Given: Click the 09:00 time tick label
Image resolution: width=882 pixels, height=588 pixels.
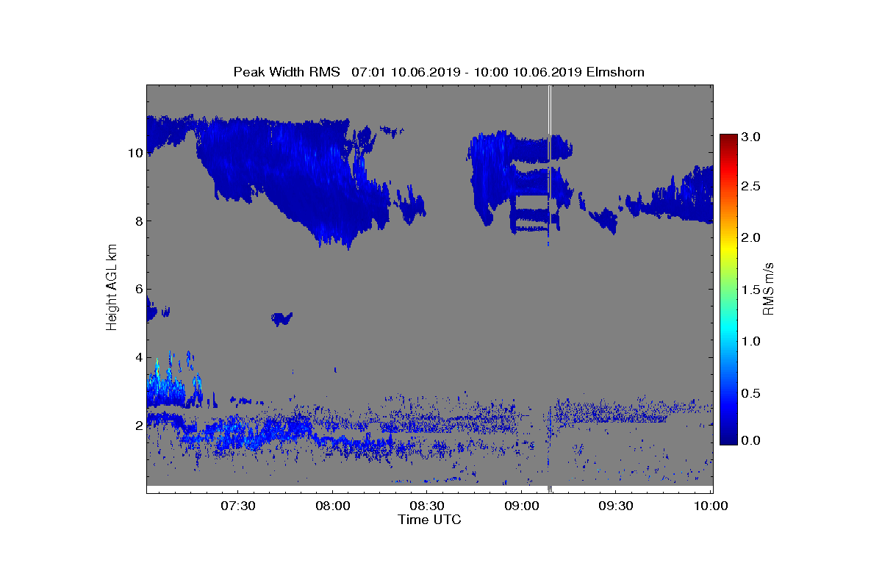Looking at the screenshot, I should [521, 506].
